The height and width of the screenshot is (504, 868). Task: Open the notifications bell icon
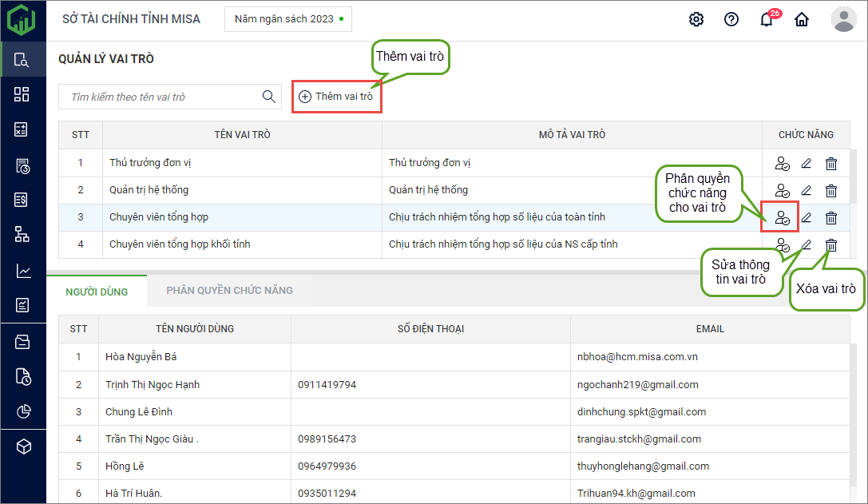coord(766,20)
